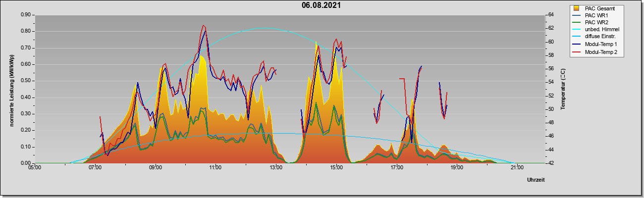Click the 05:00 tick on time axis
Screen dimensions: 644x198
tap(35, 167)
